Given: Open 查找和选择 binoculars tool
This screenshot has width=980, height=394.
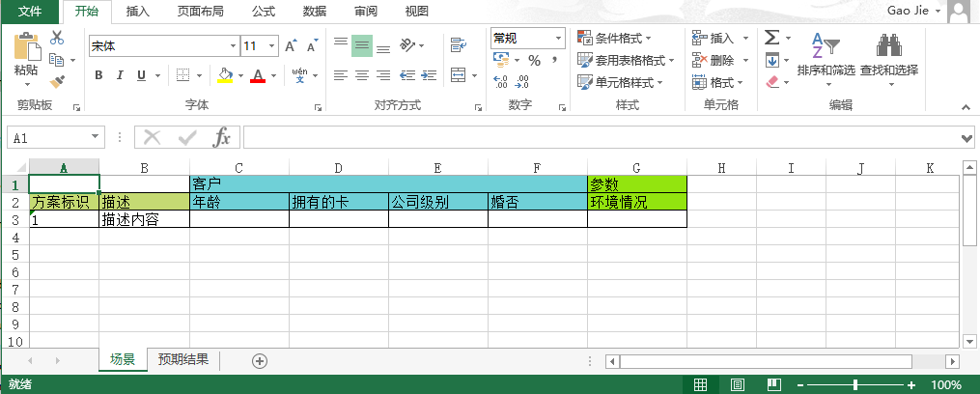Looking at the screenshot, I should (888, 58).
